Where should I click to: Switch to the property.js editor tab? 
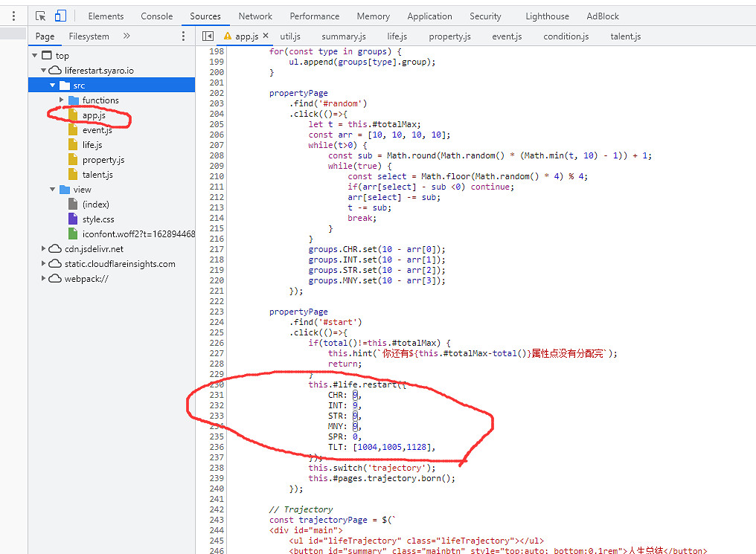click(x=449, y=36)
